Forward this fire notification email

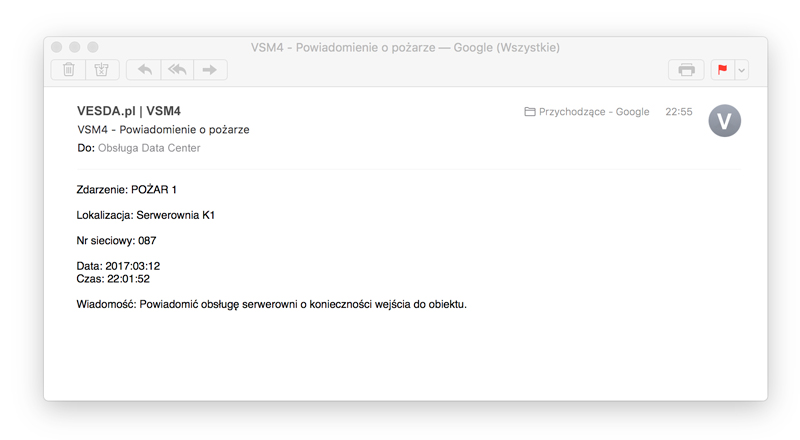[x=210, y=69]
